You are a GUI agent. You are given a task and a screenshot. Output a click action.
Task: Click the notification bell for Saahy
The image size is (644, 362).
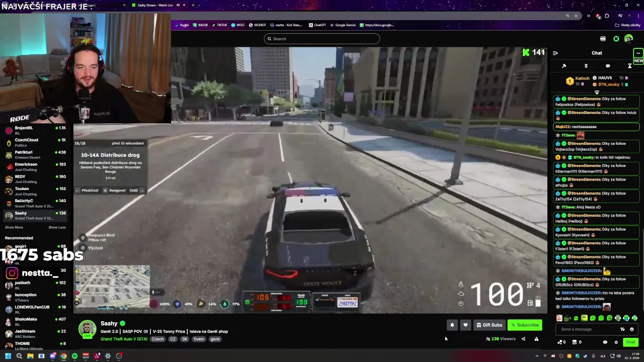pyautogui.click(x=452, y=325)
